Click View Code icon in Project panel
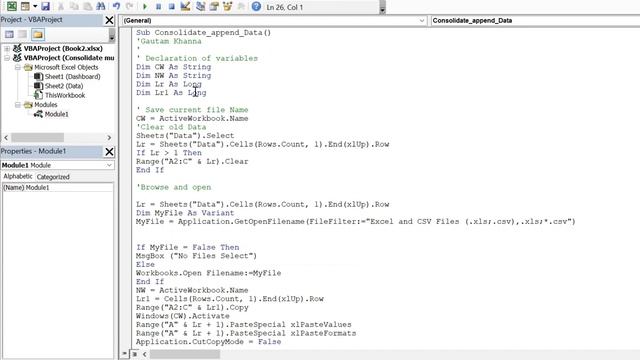The image size is (640, 360). (x=9, y=35)
